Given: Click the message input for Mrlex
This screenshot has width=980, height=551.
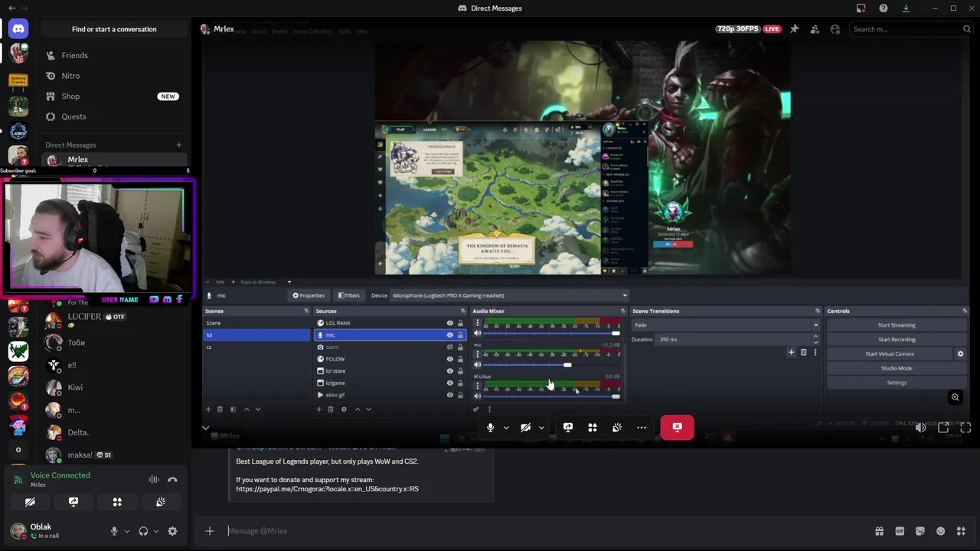Looking at the screenshot, I should tap(544, 531).
